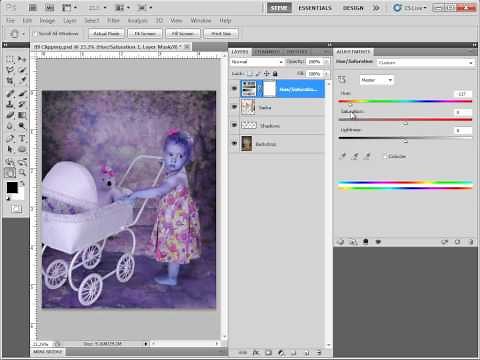This screenshot has width=480, height=360.
Task: Select the Blur tool
Action: pyautogui.click(x=10, y=126)
